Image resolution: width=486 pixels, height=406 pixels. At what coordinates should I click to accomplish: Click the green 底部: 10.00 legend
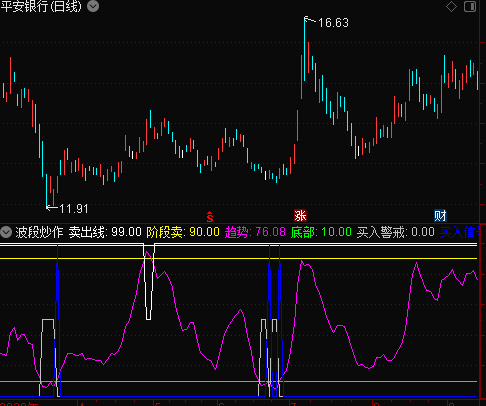click(321, 232)
